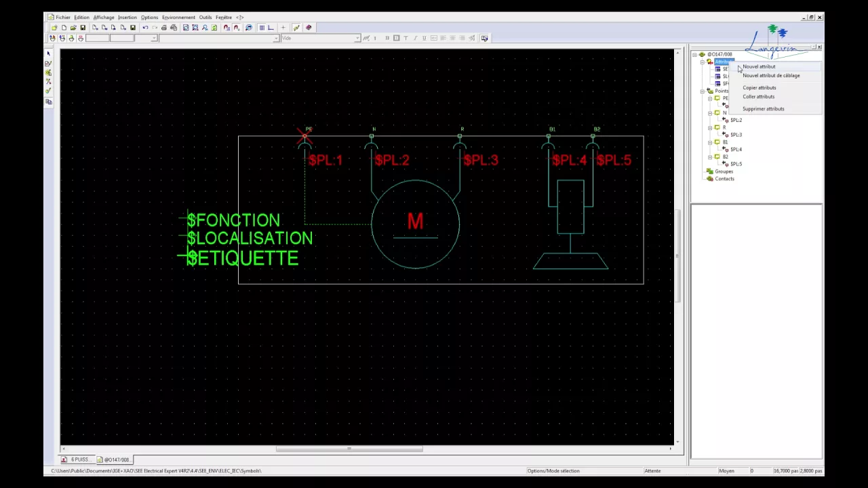Click the Redo arrow icon

coord(155,28)
